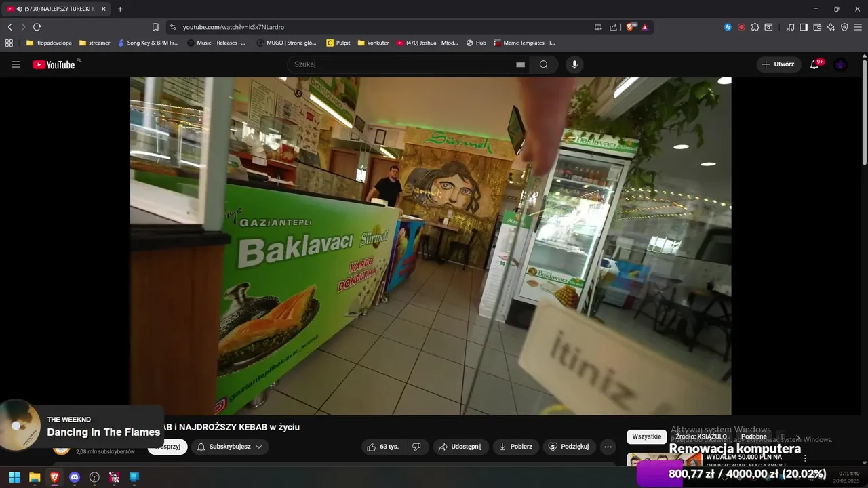
Task: Reload the page in browser
Action: [37, 27]
